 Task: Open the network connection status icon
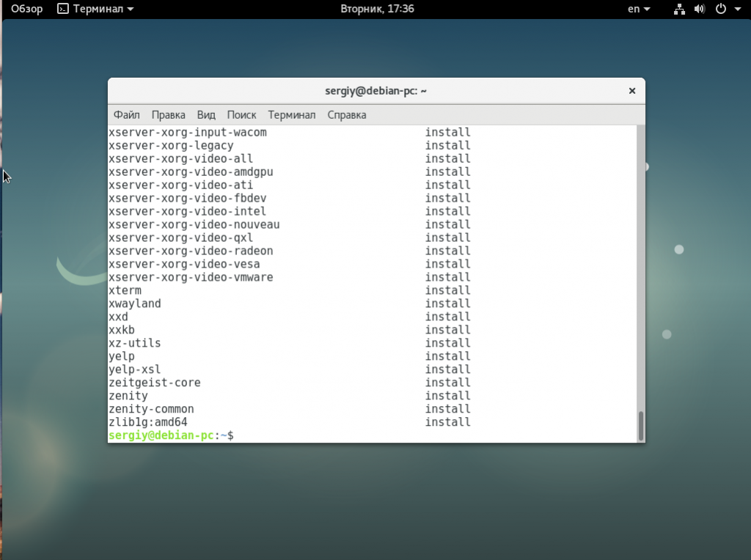tap(678, 9)
